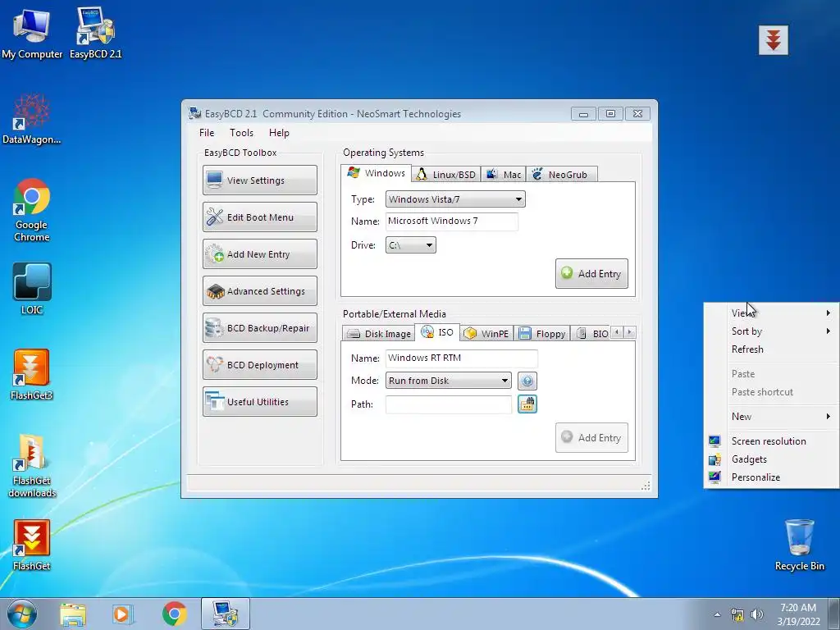Screen dimensions: 840x630
Task: Click the volume speaker tray icon
Action: [x=757, y=614]
